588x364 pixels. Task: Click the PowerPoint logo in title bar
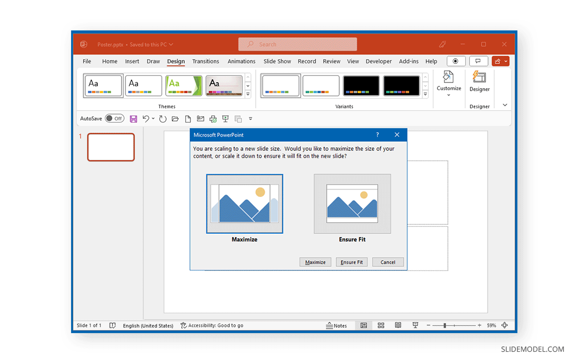coord(84,44)
